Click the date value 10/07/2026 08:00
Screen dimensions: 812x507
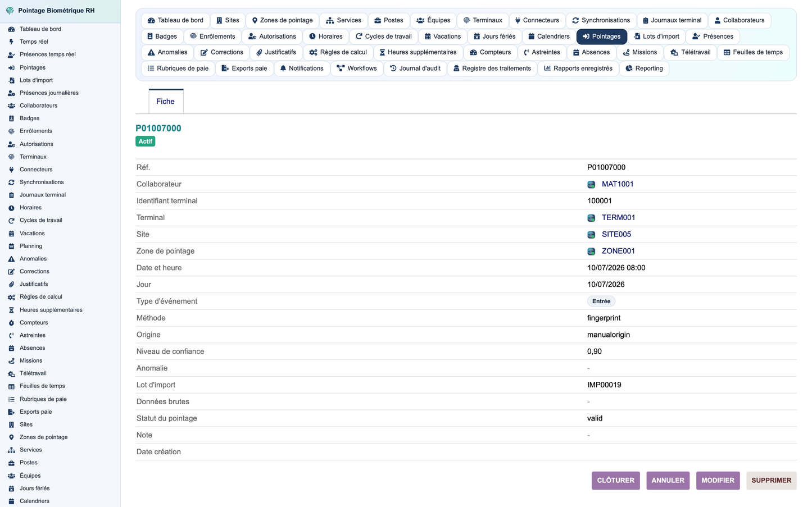coord(616,268)
